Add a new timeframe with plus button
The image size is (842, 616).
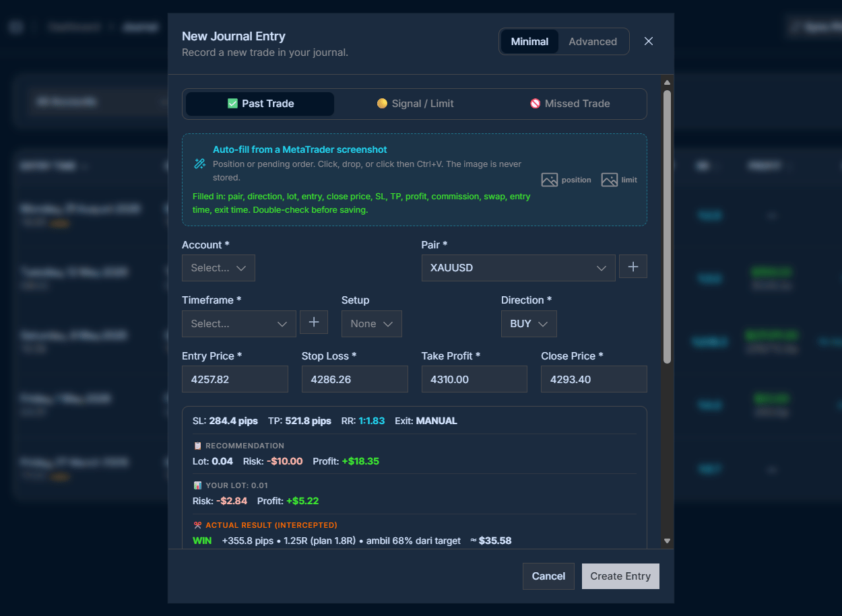coord(314,322)
